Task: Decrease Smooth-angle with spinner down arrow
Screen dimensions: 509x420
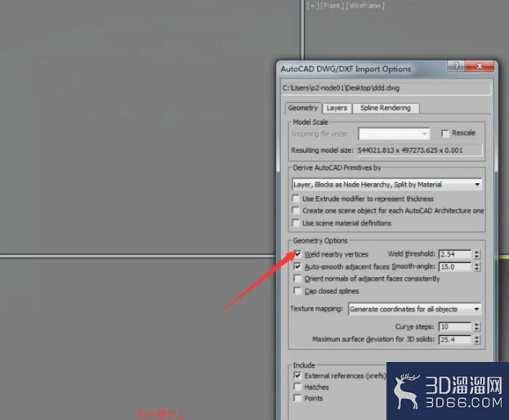Action: click(476, 269)
